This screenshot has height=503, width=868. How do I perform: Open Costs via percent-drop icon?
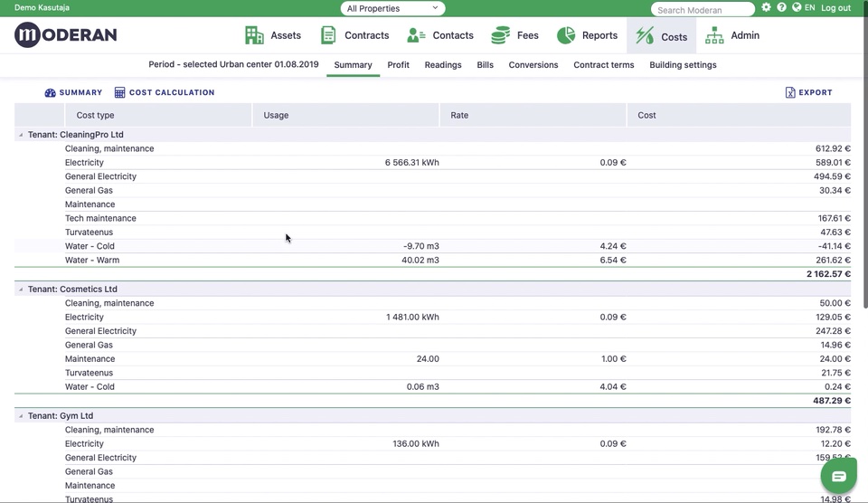pyautogui.click(x=645, y=36)
